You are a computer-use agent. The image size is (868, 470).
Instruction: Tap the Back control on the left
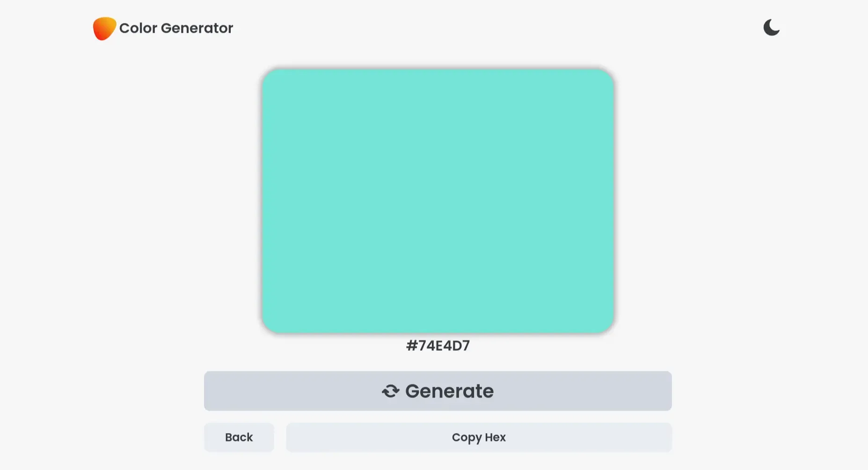[239, 437]
